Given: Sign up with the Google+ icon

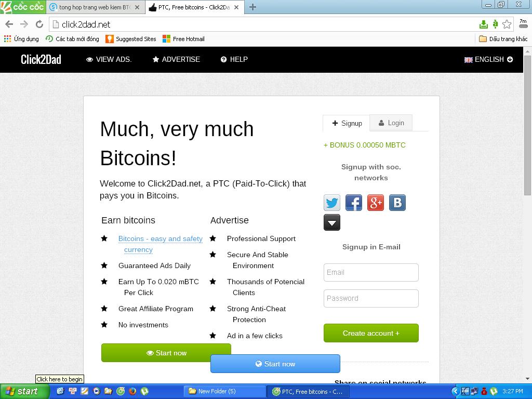Looking at the screenshot, I should [376, 203].
